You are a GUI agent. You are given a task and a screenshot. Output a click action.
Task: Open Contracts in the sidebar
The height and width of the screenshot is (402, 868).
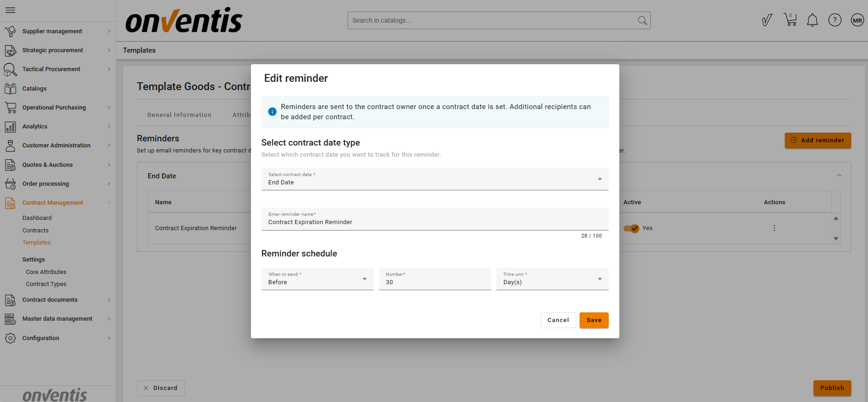click(36, 231)
